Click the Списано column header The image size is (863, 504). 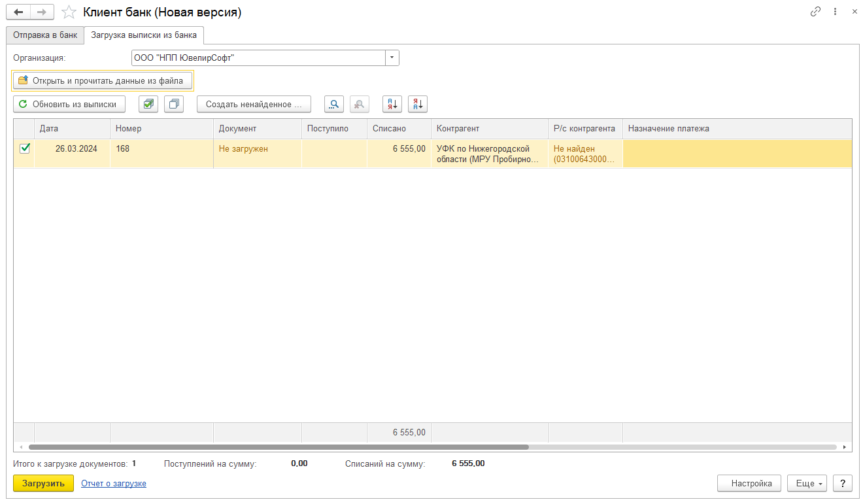[399, 128]
